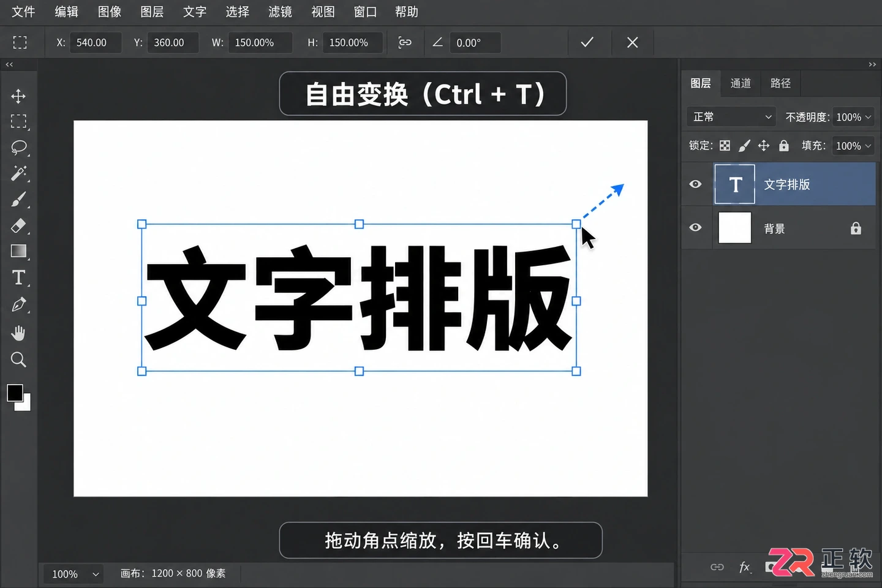This screenshot has width=882, height=588.
Task: Select the Zoom tool
Action: [18, 360]
